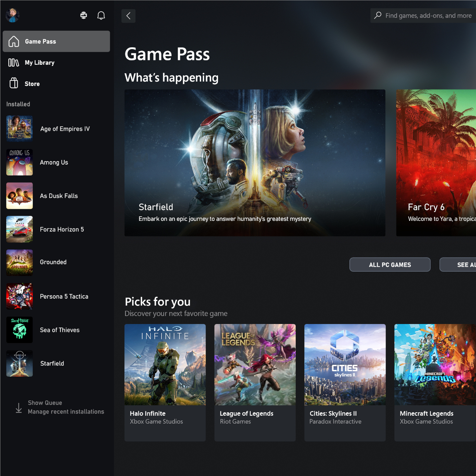Open notifications via the bell icon
Image resolution: width=476 pixels, height=476 pixels.
pos(101,15)
